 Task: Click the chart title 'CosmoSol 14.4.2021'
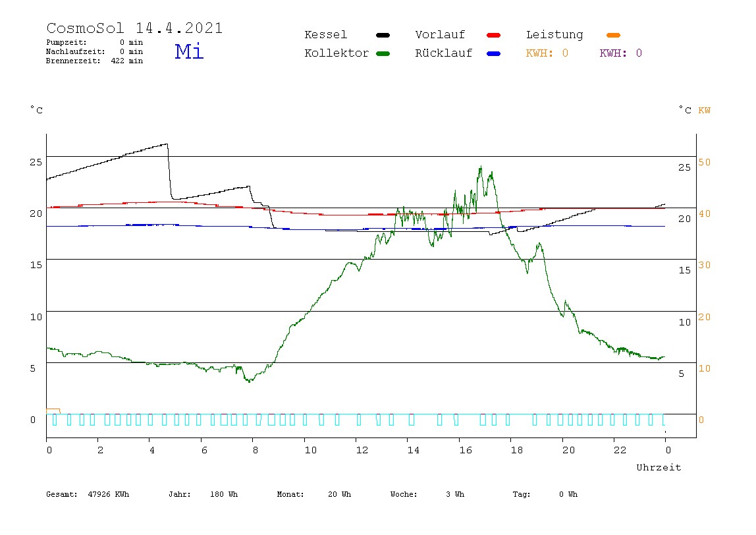coord(134,28)
